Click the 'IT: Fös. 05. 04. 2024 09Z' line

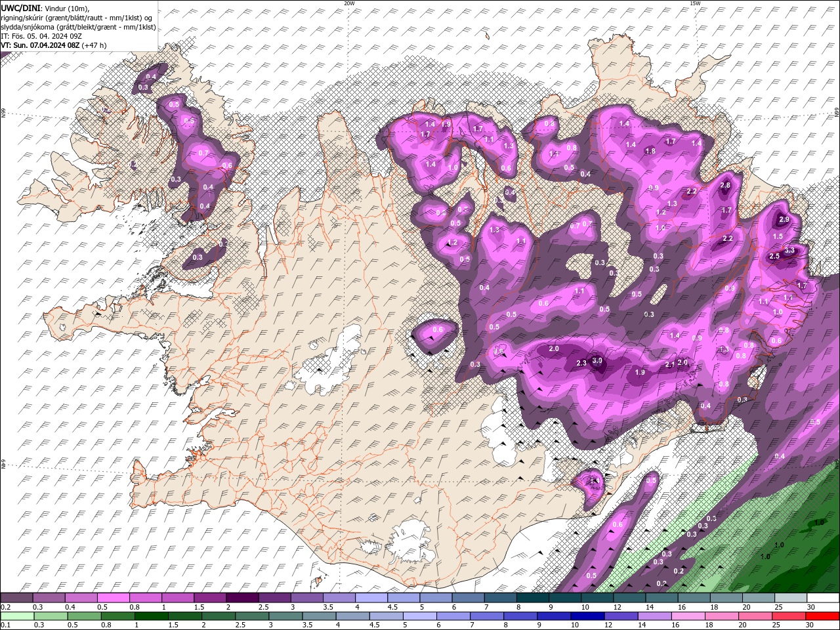click(x=41, y=36)
